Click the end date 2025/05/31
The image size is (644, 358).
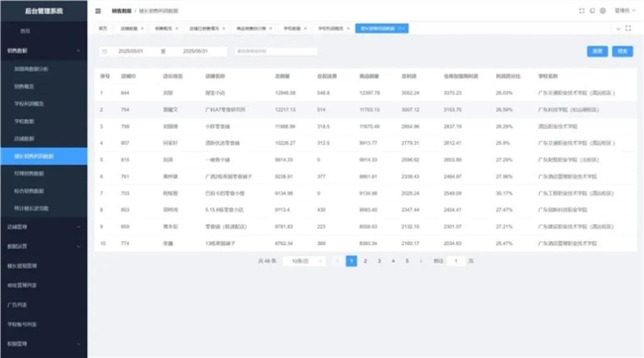click(x=195, y=52)
